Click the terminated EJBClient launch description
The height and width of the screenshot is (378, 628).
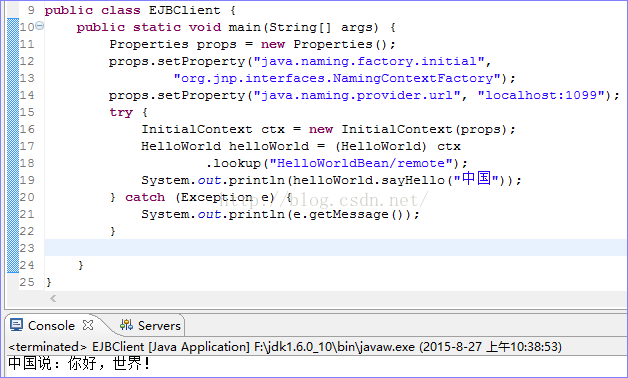[x=285, y=346]
